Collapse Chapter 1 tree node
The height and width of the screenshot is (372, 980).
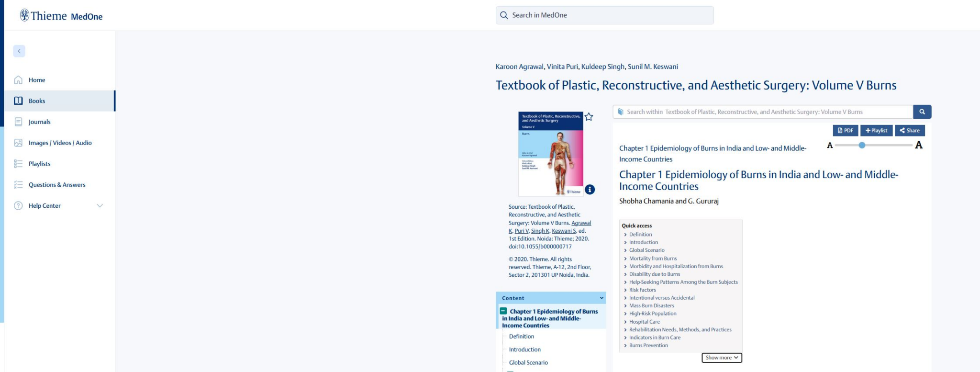[x=503, y=311]
